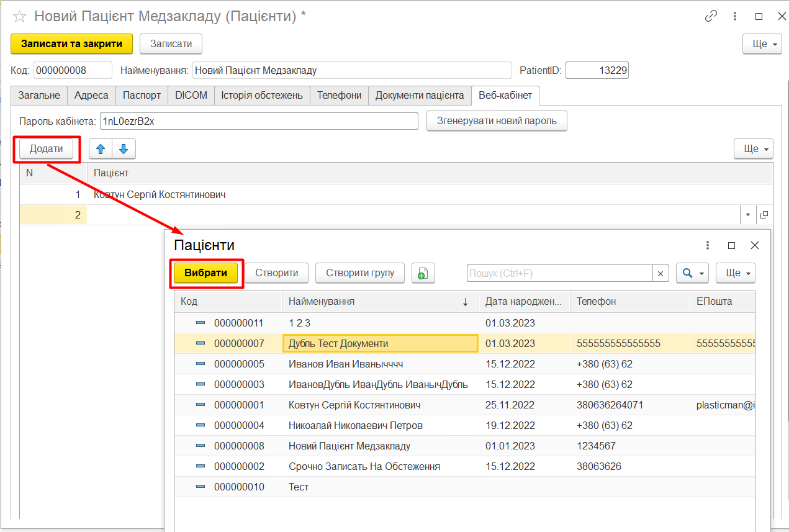Move the row down with the blue down arrow
This screenshot has width=789, height=532.
[x=124, y=149]
